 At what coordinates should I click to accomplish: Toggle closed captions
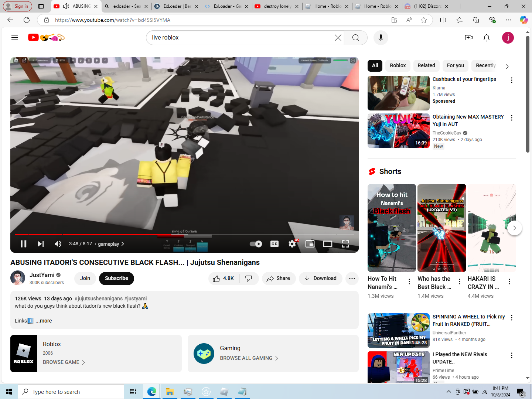click(274, 244)
